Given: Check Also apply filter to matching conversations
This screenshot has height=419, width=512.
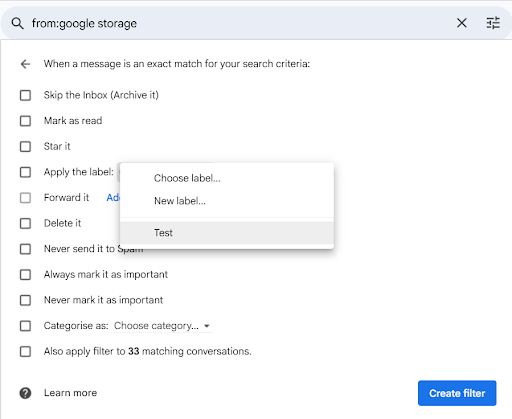Looking at the screenshot, I should tap(25, 351).
